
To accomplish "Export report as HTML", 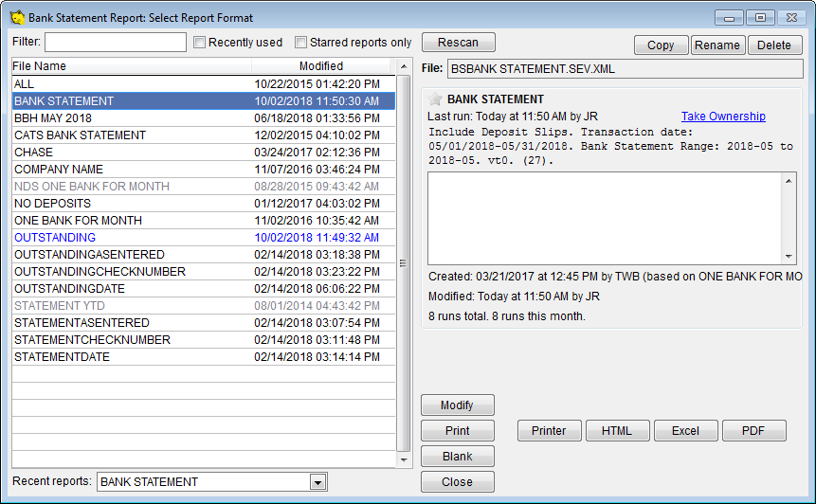I will [x=617, y=431].
